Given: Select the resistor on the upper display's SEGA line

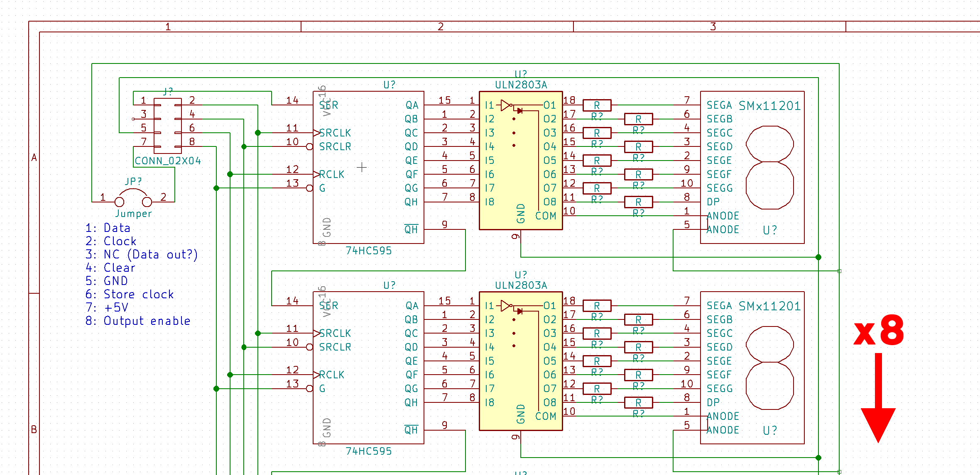Looking at the screenshot, I should (597, 105).
